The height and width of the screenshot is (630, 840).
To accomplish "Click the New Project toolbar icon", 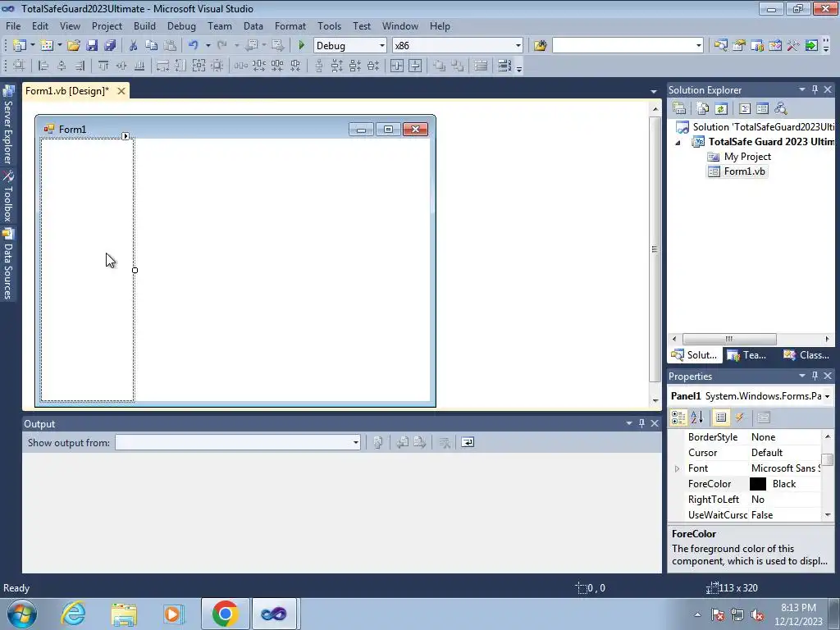I will pos(20,46).
